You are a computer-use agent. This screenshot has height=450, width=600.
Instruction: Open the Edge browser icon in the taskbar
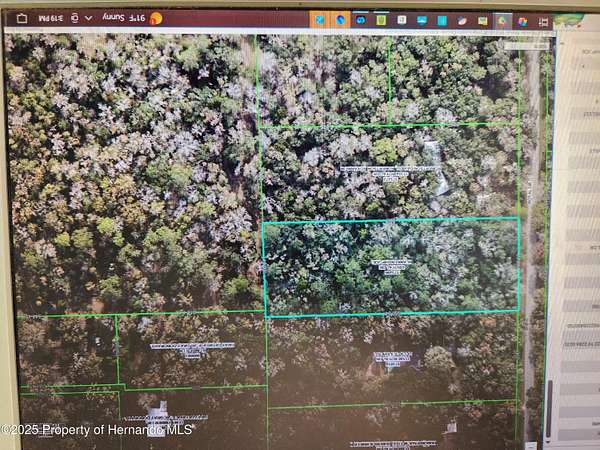342,19
